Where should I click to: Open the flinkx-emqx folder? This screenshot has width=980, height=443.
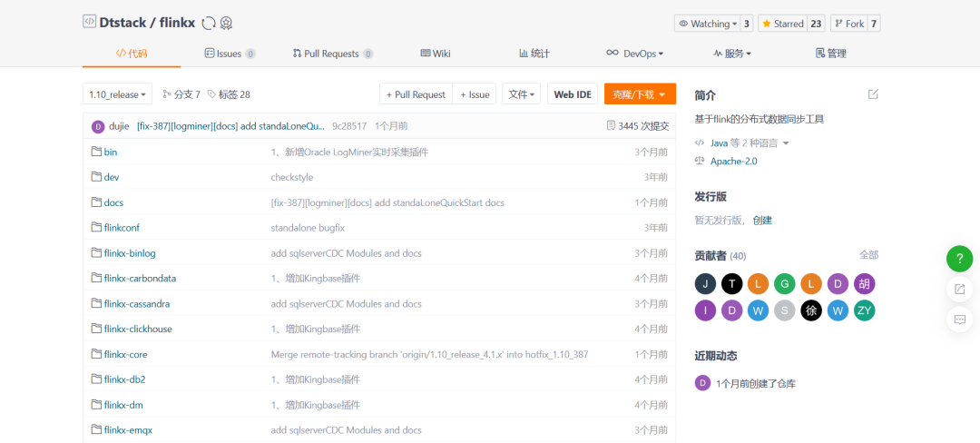128,430
